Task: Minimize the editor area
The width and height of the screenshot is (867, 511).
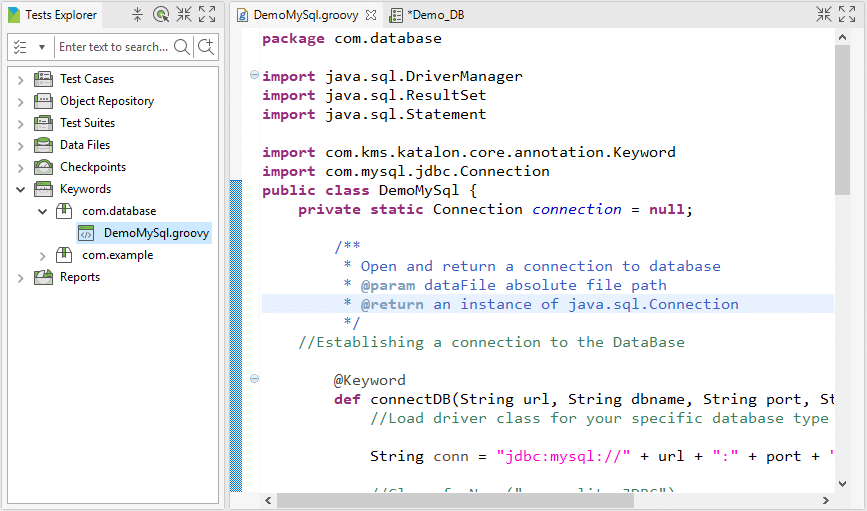Action: point(824,14)
